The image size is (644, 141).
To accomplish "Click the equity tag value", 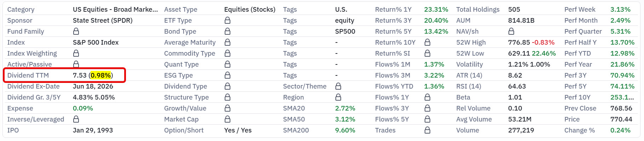I will [x=345, y=21].
